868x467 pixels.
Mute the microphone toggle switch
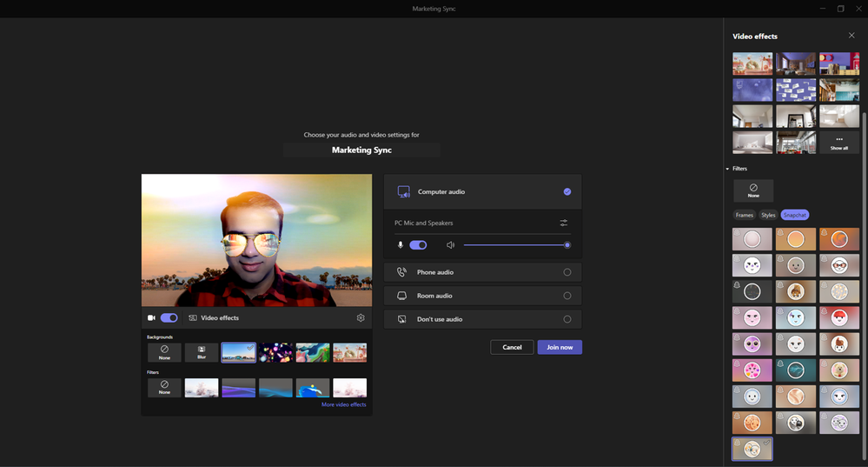click(418, 245)
